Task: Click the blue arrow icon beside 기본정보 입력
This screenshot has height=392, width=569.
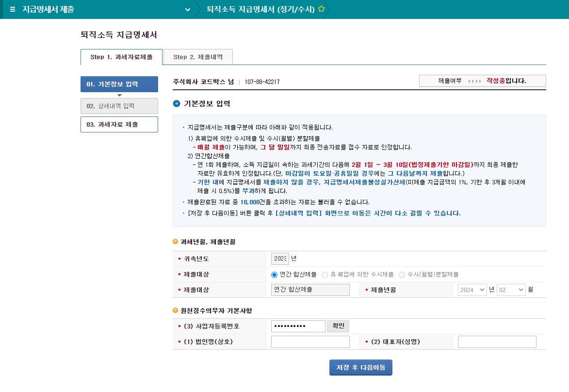Action: [x=177, y=103]
